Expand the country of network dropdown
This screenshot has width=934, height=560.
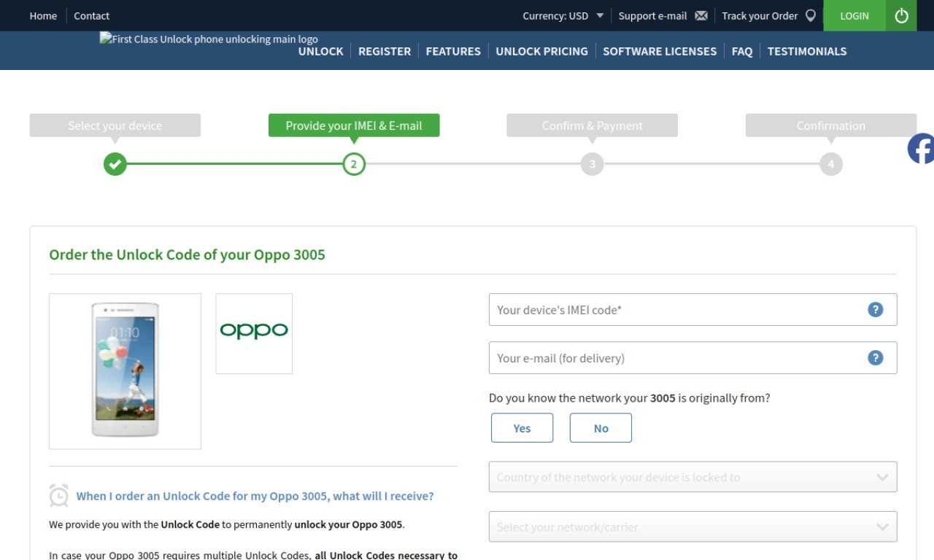[x=692, y=477]
